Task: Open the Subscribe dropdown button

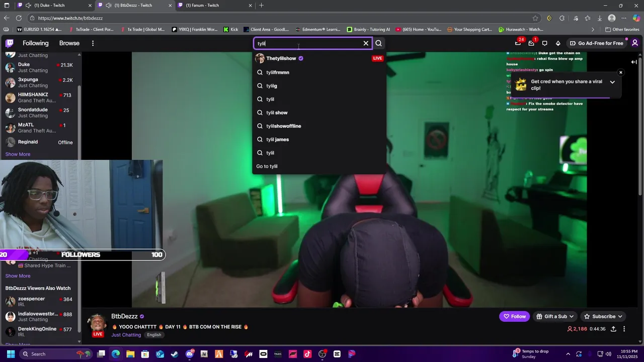Action: point(603,316)
